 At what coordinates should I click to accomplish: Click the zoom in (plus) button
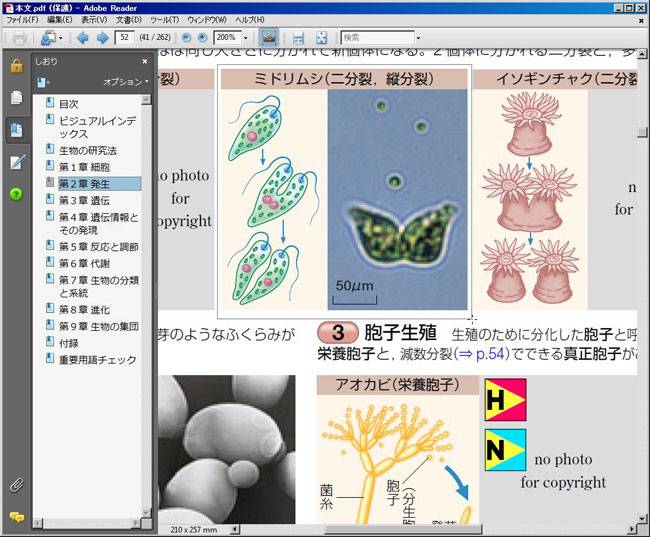(x=202, y=37)
